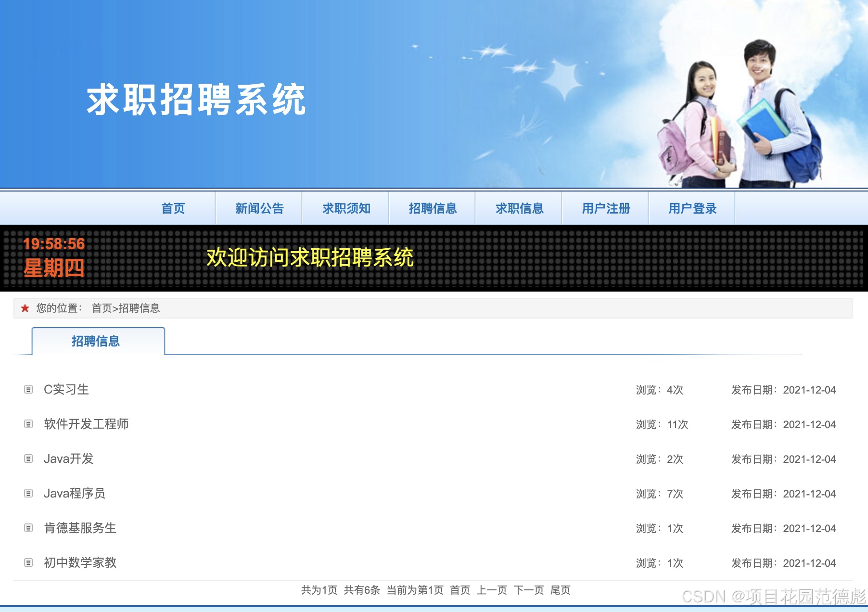The image size is (868, 612).
Task: Click the breadcrumb text 首页>招聘信息
Action: pos(126,308)
